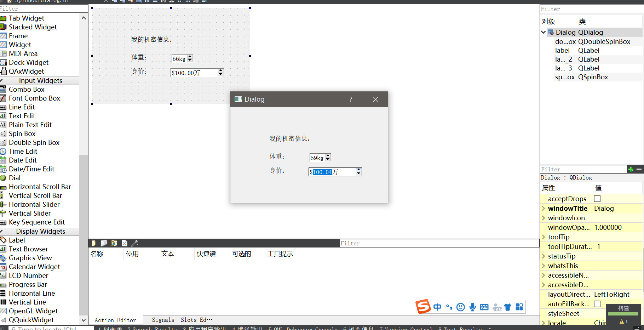
Task: Click the Lay Out in a Grid icon
Action: click(x=188, y=1)
